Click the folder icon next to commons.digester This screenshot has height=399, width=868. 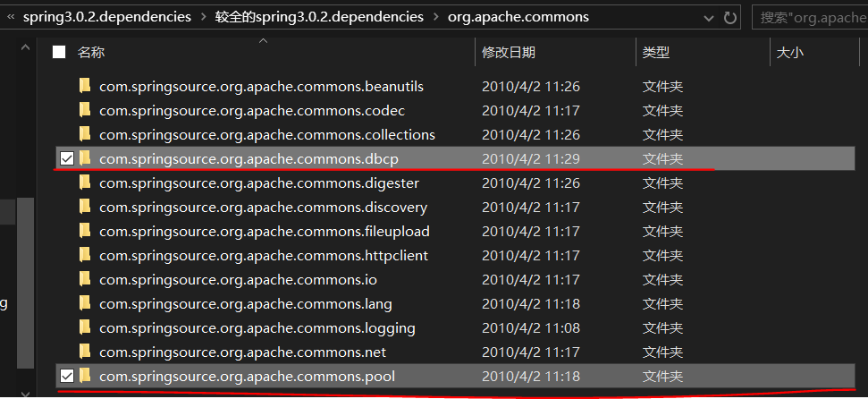coord(85,183)
